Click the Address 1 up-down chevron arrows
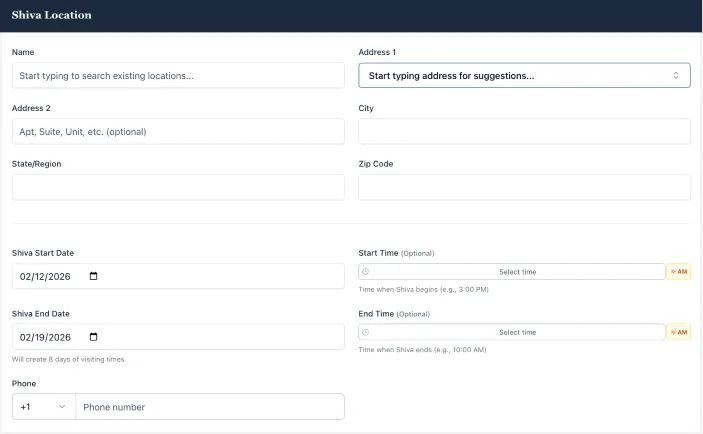The height and width of the screenshot is (434, 703). click(x=676, y=76)
